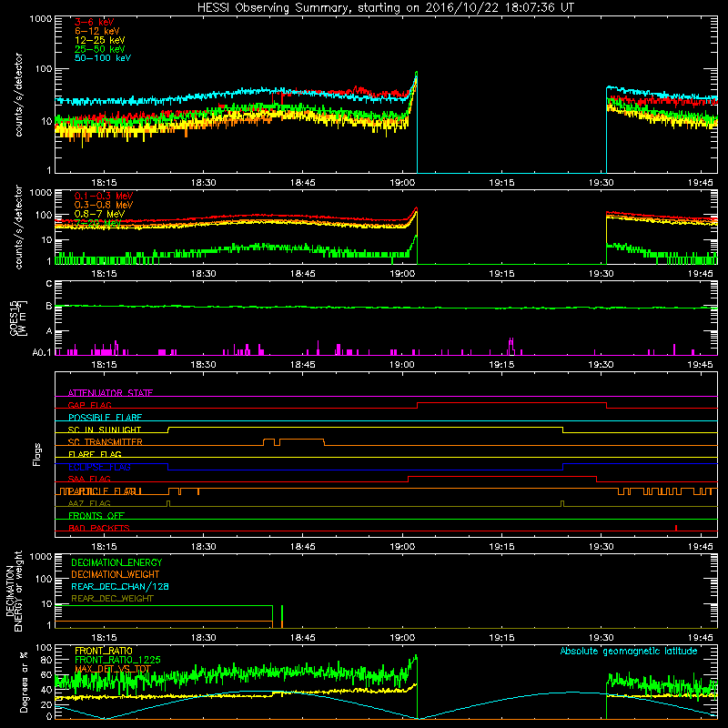This screenshot has height=728, width=728.
Task: Click the Flags vertical axis title
Action: [x=37, y=454]
